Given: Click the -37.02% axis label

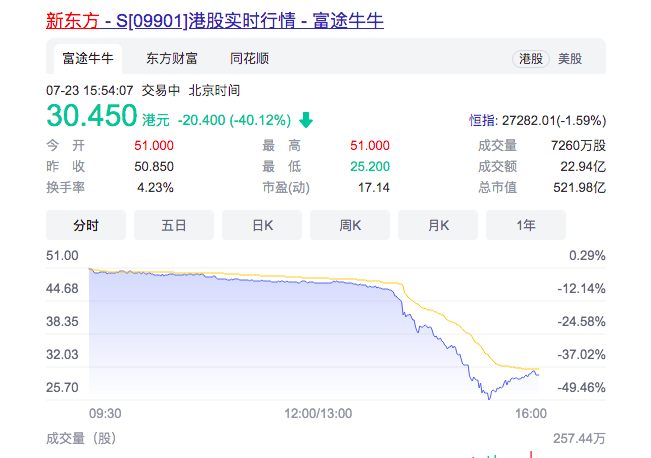Looking at the screenshot, I should 581,354.
